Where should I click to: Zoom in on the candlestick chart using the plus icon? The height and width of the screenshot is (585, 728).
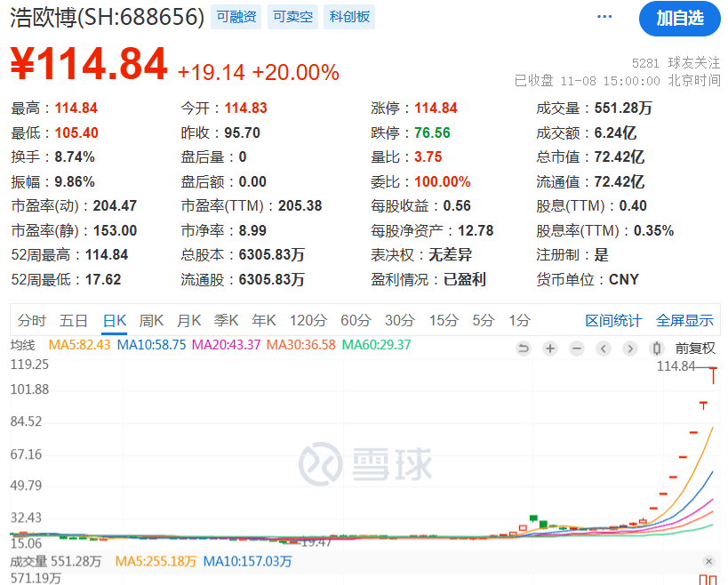pos(549,349)
